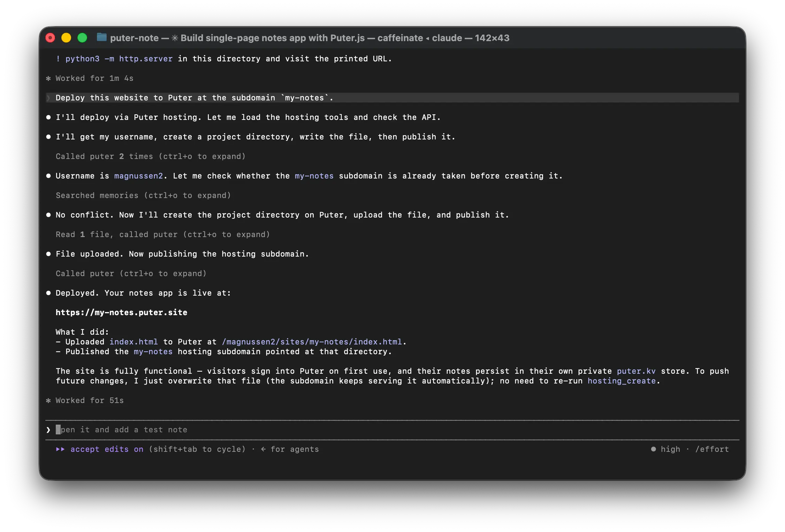Click the prompt chevron before the input

click(48, 430)
